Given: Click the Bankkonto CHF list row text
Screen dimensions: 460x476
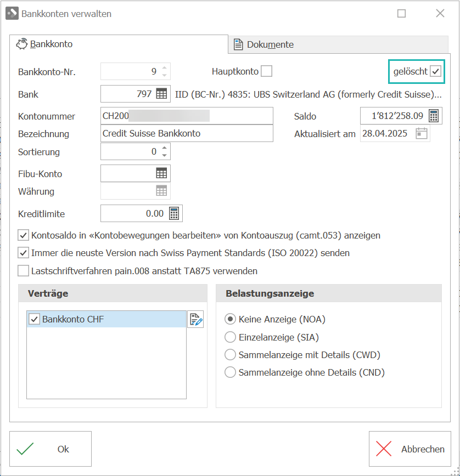Looking at the screenshot, I should 73,319.
